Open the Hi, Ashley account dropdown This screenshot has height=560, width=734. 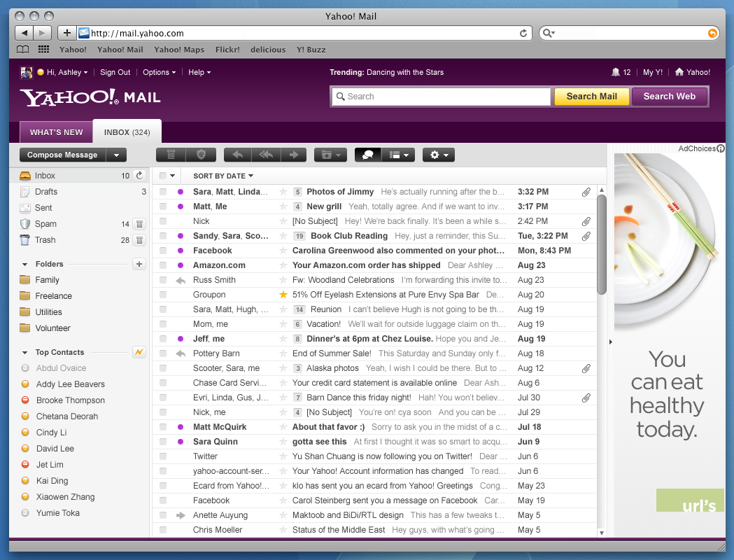pos(67,72)
